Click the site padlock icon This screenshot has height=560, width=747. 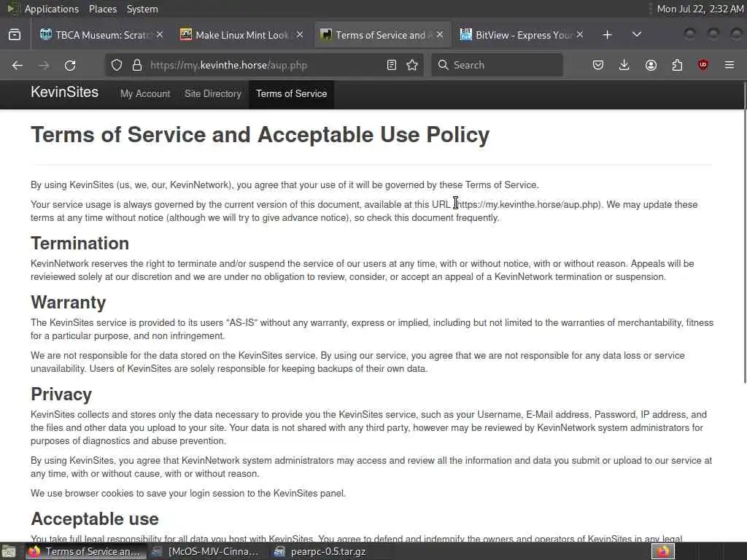tap(137, 65)
